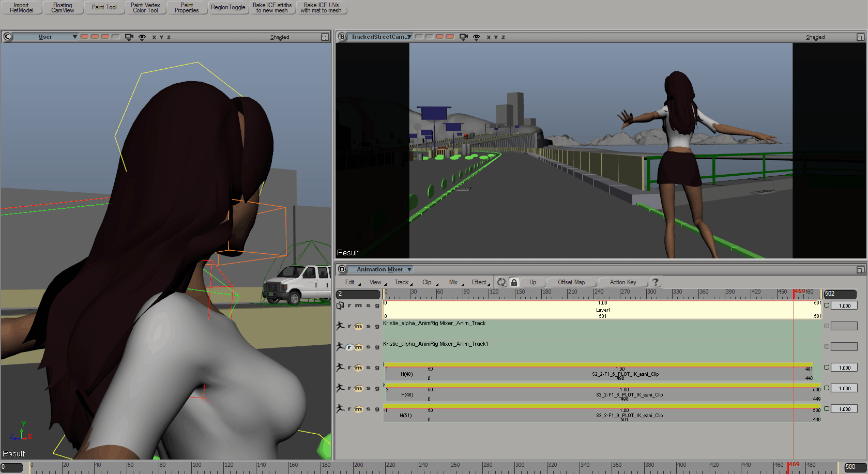Click the weight animation dot for Layer1
Image resolution: width=868 pixels, height=474 pixels.
[x=827, y=305]
